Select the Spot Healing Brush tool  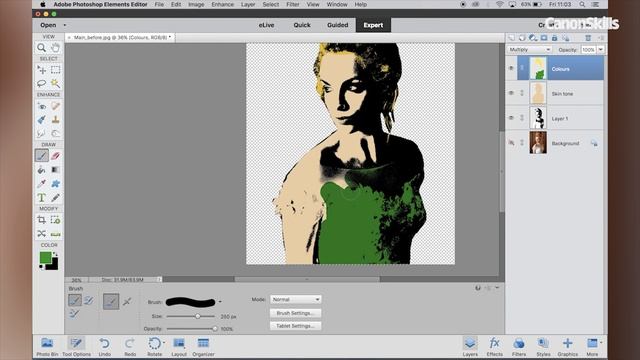[x=56, y=106]
